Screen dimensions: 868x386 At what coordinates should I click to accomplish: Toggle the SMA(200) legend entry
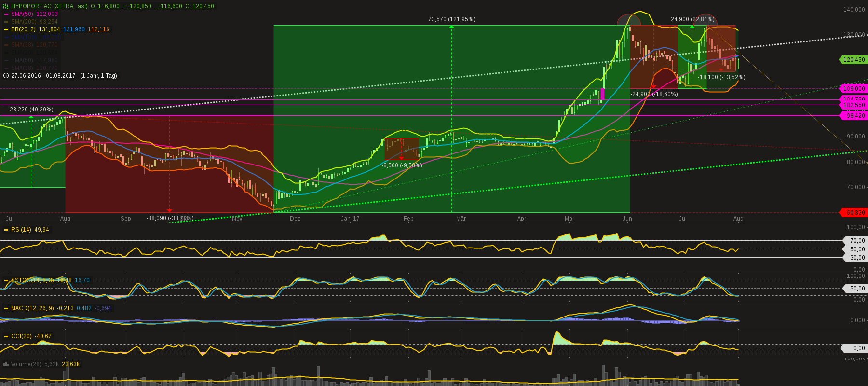[34, 22]
